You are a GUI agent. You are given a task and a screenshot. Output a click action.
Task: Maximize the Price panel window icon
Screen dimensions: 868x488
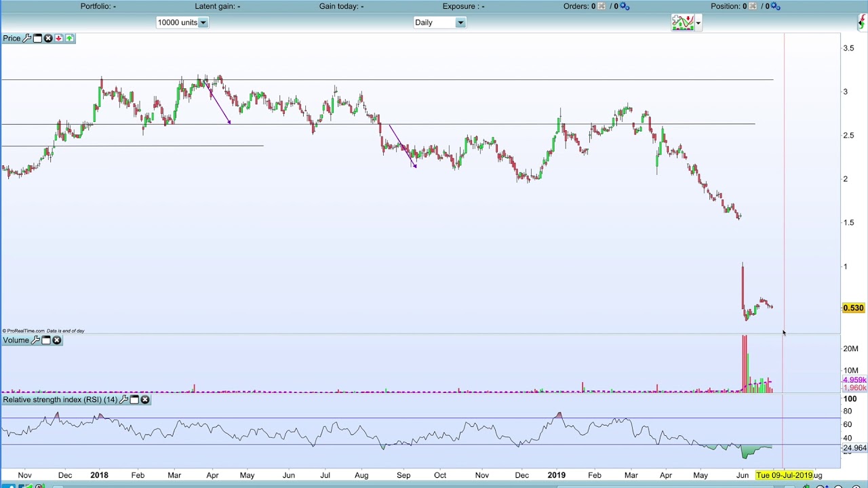[37, 39]
